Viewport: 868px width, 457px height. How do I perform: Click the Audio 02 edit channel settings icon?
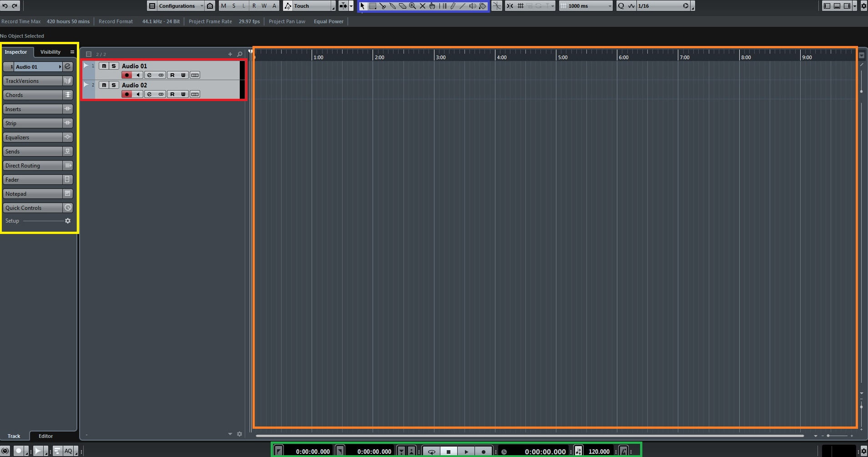click(x=149, y=94)
